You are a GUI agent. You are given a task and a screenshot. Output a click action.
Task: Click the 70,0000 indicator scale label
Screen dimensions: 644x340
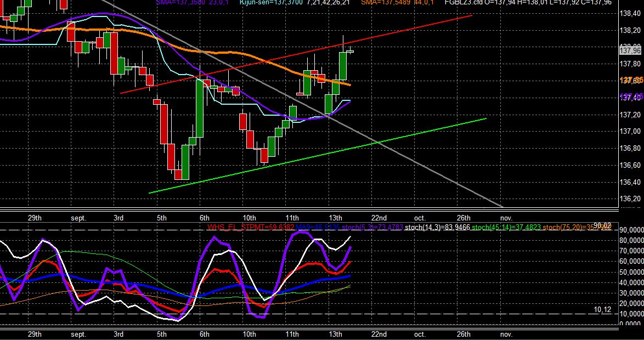pyautogui.click(x=631, y=251)
